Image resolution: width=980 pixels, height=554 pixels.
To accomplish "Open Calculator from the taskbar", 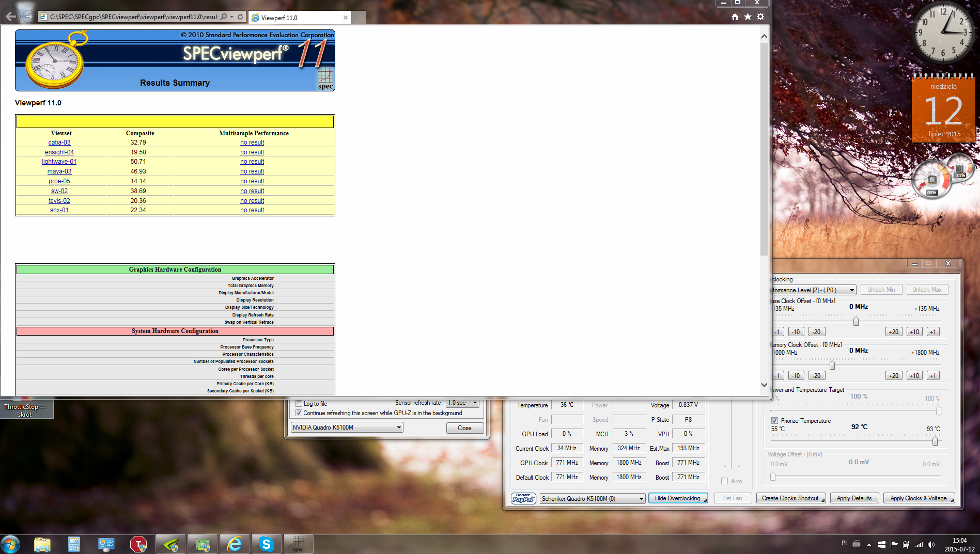I will (74, 544).
